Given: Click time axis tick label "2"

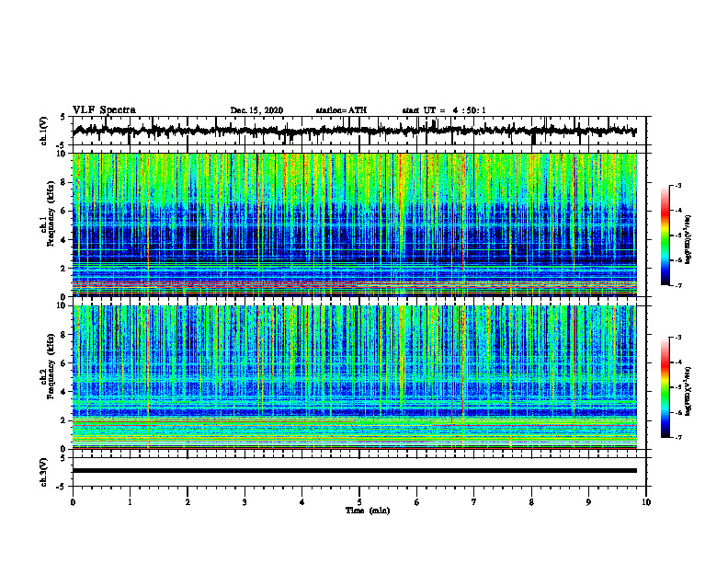Looking at the screenshot, I should point(188,502).
